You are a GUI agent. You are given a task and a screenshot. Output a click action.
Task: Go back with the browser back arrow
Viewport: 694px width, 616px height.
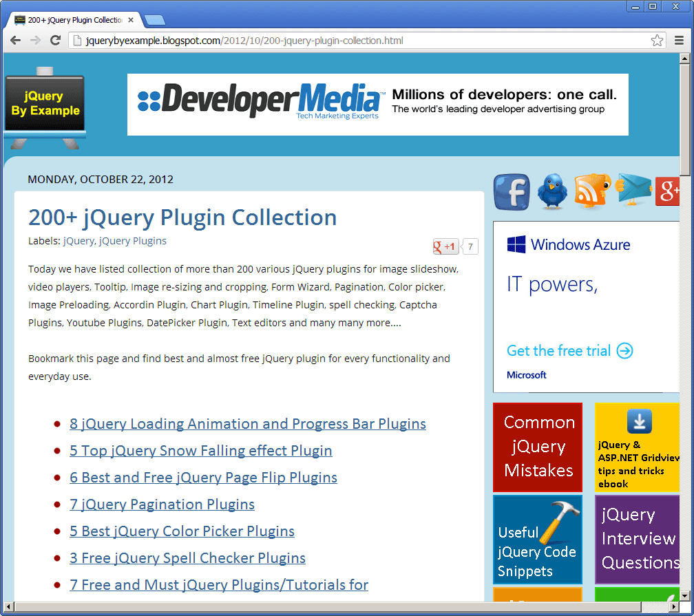[x=15, y=41]
